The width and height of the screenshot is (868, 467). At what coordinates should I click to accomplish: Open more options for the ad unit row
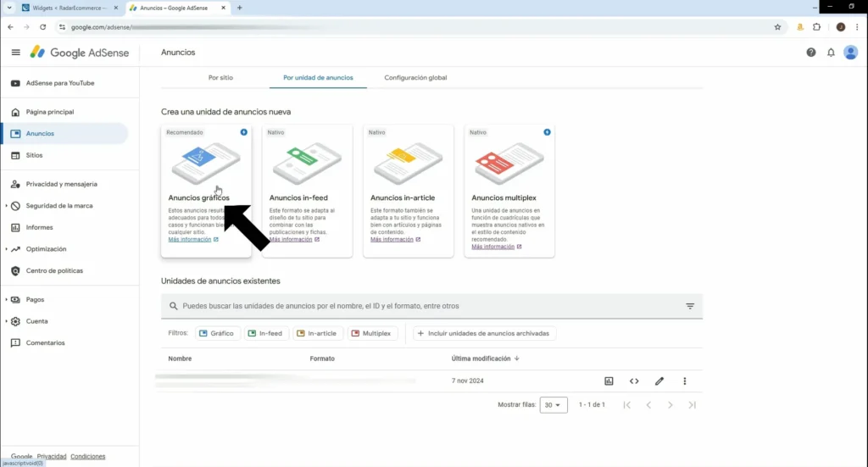pos(685,381)
